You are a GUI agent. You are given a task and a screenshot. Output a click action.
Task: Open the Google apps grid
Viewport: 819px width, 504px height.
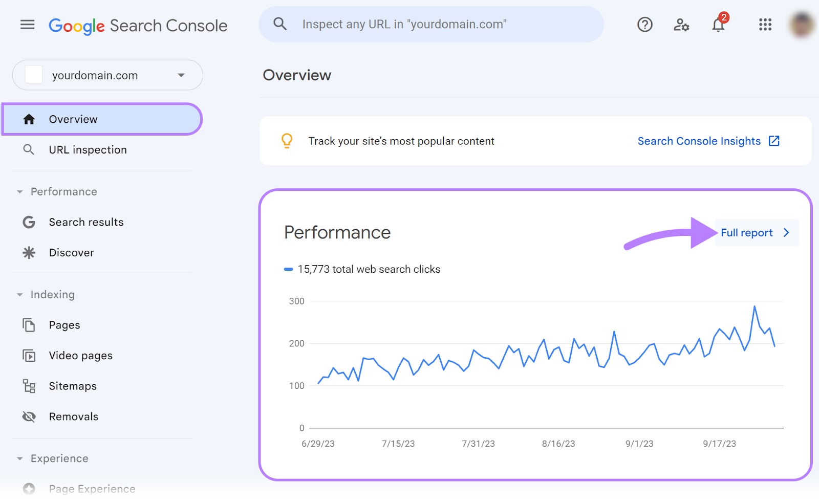[765, 24]
